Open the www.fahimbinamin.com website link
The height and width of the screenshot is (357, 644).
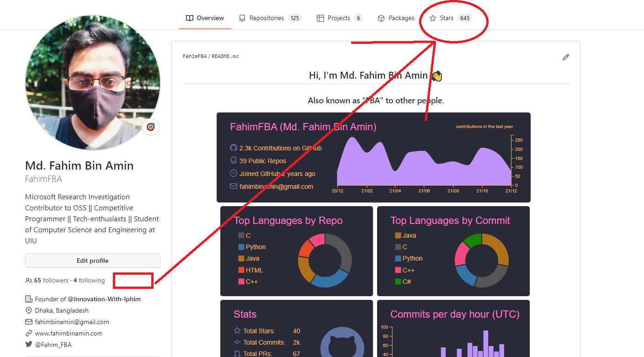tap(69, 333)
